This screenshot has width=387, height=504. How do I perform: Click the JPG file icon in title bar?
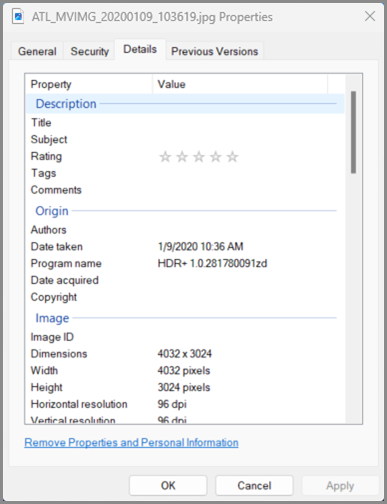tap(18, 16)
